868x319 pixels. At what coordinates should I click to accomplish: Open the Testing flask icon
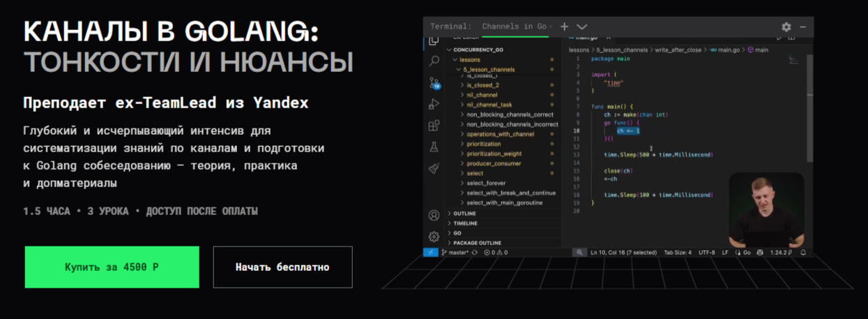[434, 147]
